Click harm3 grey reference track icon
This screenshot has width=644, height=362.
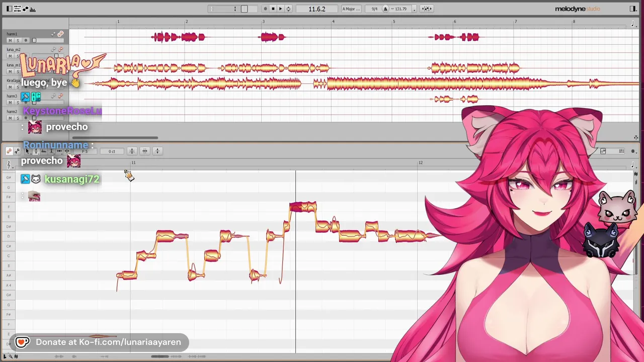[x=53, y=96]
